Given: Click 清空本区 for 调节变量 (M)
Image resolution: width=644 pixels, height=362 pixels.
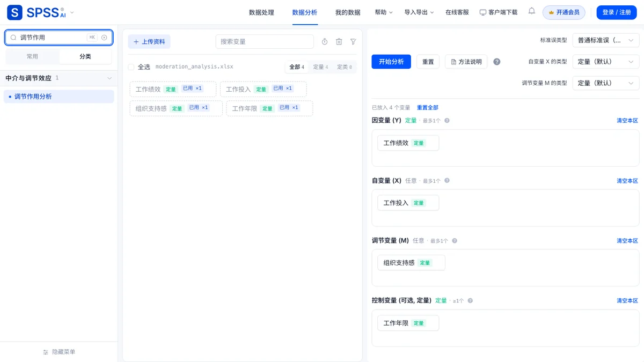Looking at the screenshot, I should [x=627, y=241].
